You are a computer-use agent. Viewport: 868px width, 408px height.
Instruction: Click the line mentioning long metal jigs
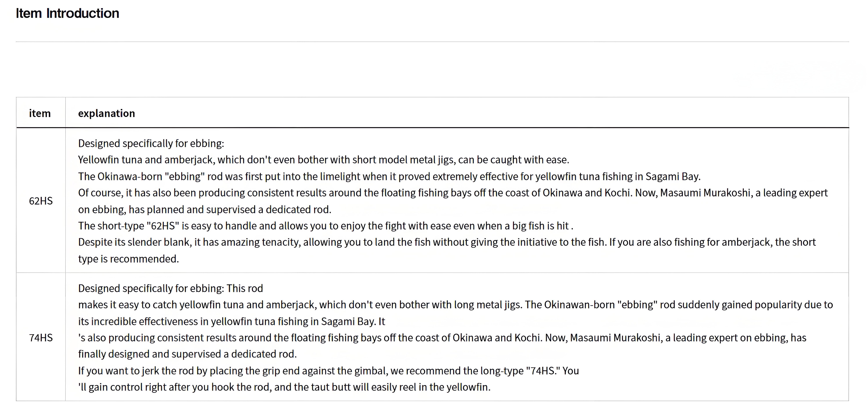(455, 305)
